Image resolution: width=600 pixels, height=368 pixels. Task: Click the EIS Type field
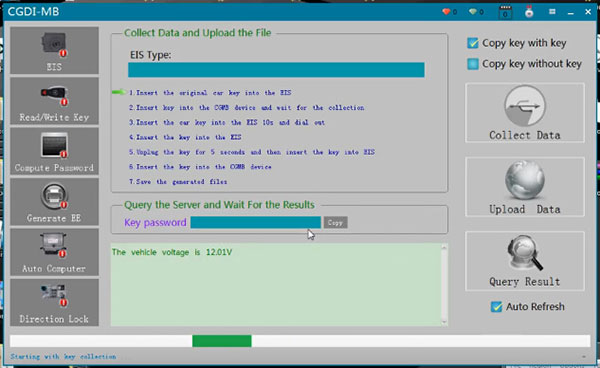[x=276, y=70]
